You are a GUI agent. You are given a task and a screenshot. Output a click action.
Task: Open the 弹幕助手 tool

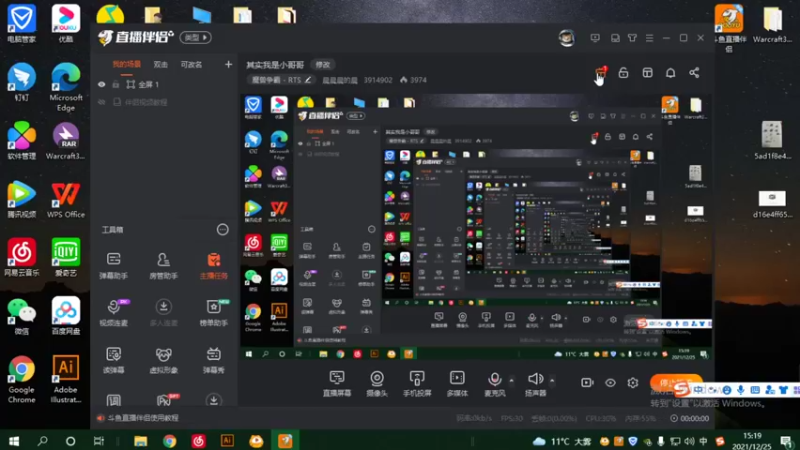[x=113, y=265]
